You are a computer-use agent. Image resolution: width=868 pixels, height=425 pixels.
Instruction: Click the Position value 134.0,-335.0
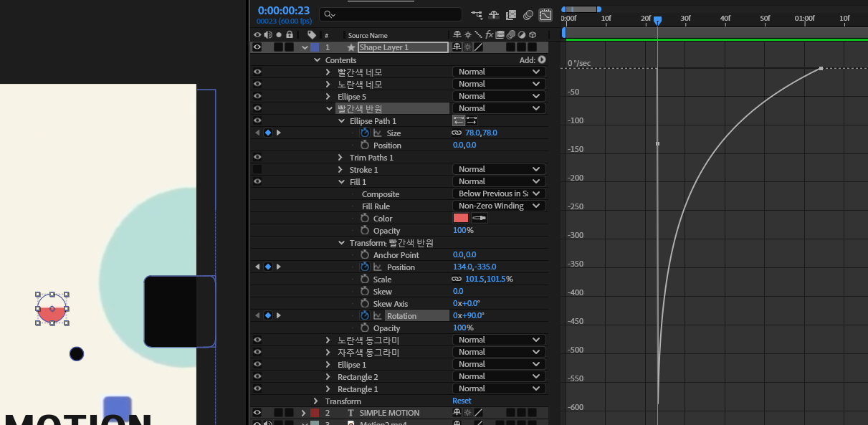[x=474, y=267]
